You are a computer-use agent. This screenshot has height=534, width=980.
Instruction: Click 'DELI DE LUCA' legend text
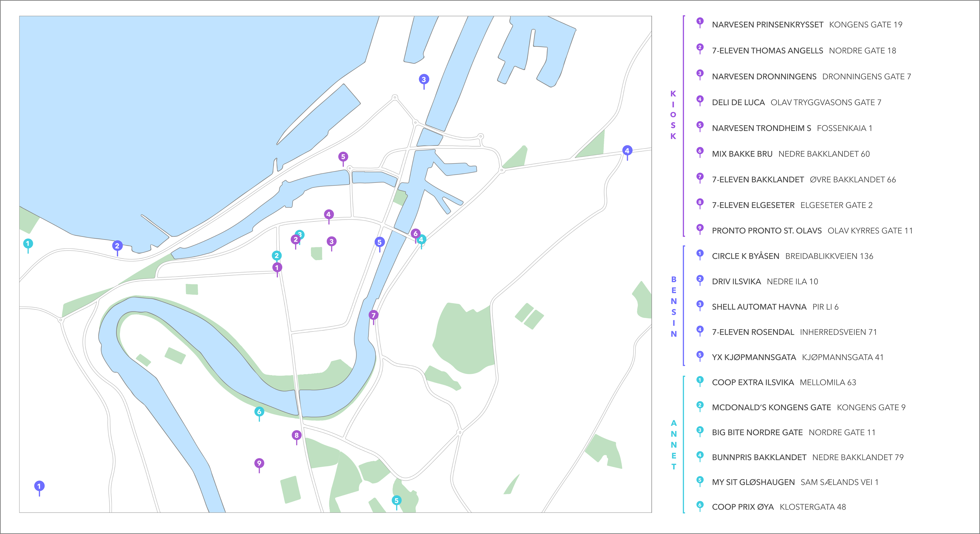coord(738,102)
